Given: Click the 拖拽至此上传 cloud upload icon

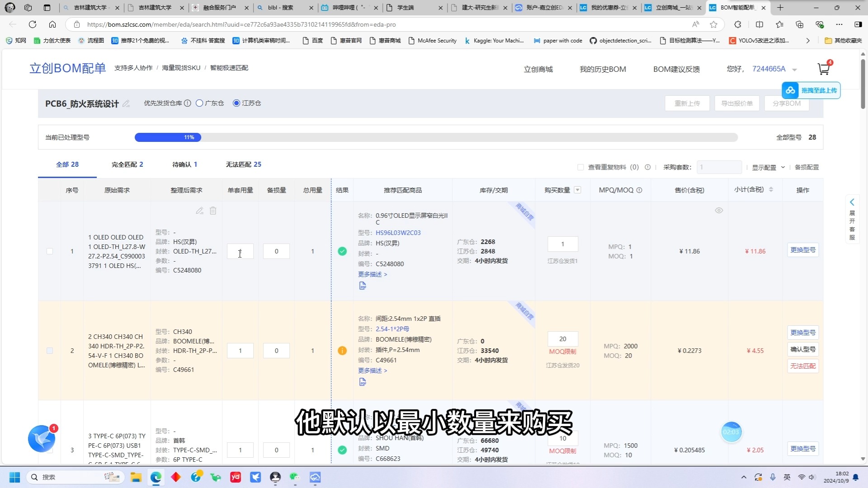Looking at the screenshot, I should coord(790,90).
